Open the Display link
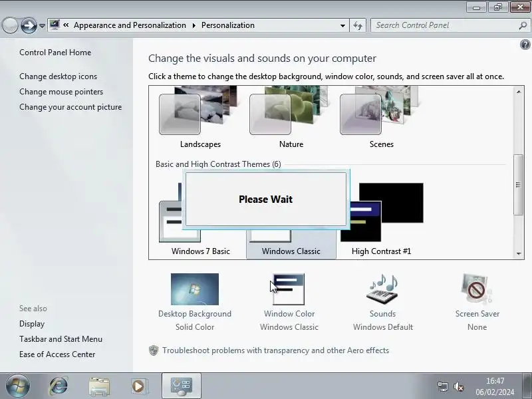This screenshot has width=532, height=399. click(x=32, y=324)
